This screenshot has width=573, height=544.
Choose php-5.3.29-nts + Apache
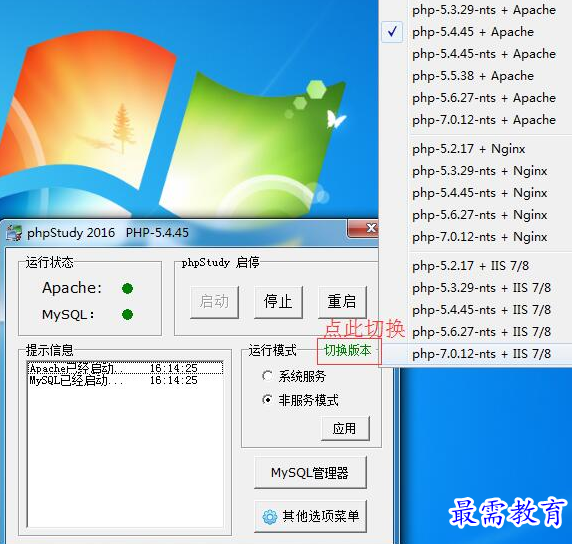pyautogui.click(x=477, y=10)
